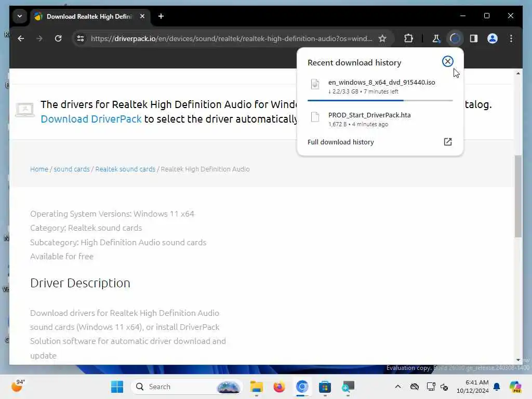Viewport: 532px width, 399px height.
Task: Click Chrome icon in taskbar
Action: 302,387
